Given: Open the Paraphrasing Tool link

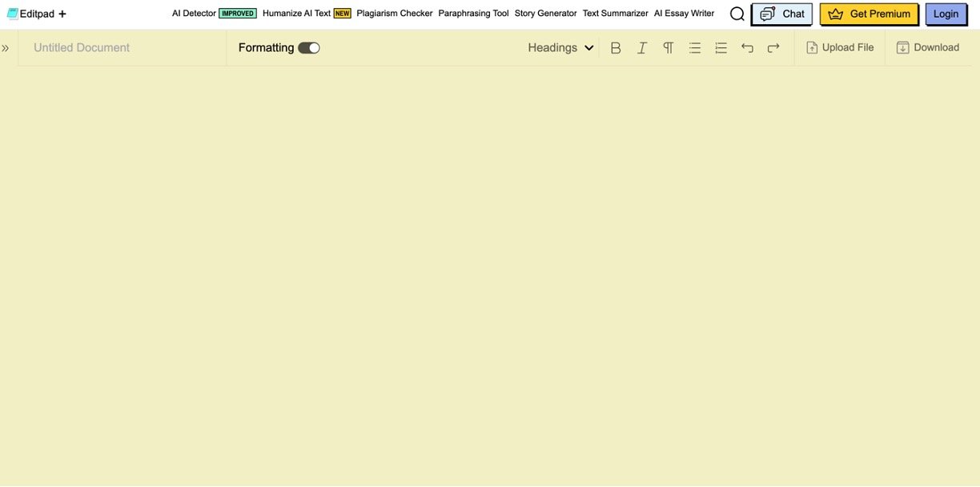Looking at the screenshot, I should [473, 14].
